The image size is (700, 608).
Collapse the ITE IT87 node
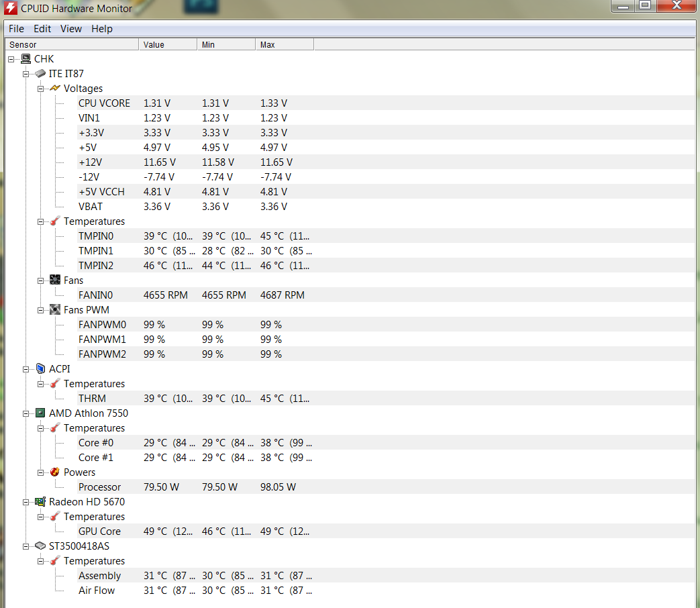(x=26, y=74)
